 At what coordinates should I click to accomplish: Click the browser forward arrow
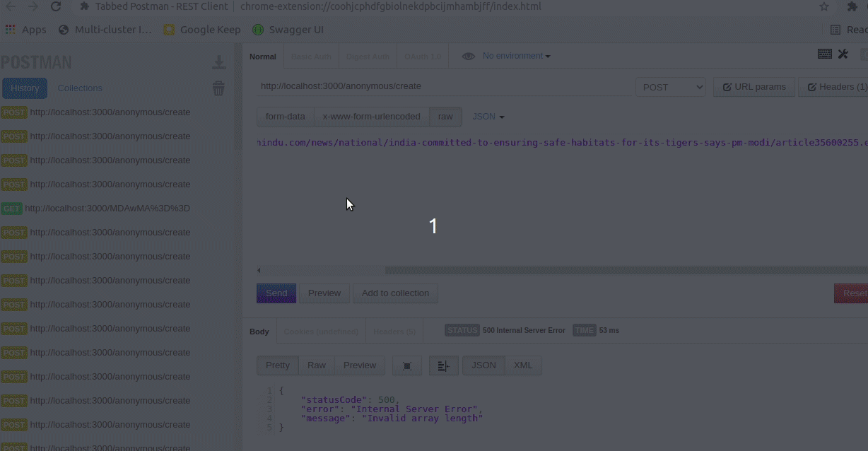tap(33, 6)
